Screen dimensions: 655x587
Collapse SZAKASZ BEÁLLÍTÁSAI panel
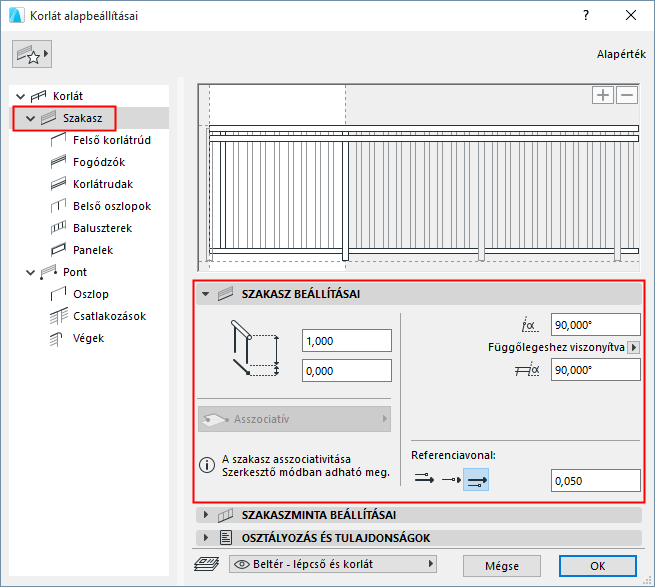[205, 294]
